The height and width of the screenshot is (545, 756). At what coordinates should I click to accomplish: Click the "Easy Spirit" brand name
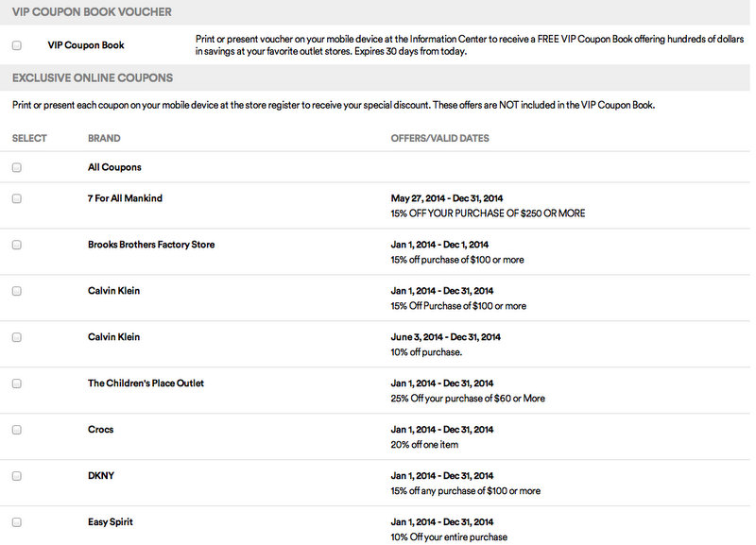pyautogui.click(x=111, y=522)
